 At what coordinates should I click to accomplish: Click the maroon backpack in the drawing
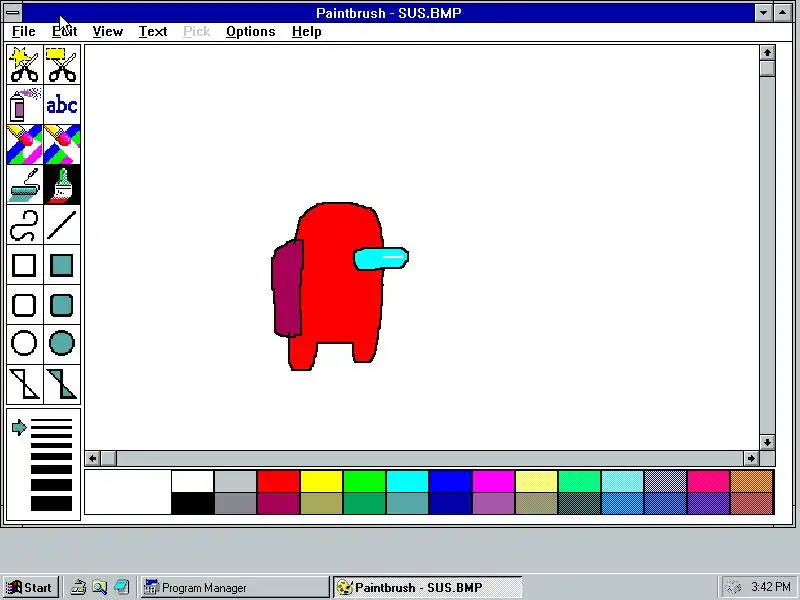click(287, 289)
